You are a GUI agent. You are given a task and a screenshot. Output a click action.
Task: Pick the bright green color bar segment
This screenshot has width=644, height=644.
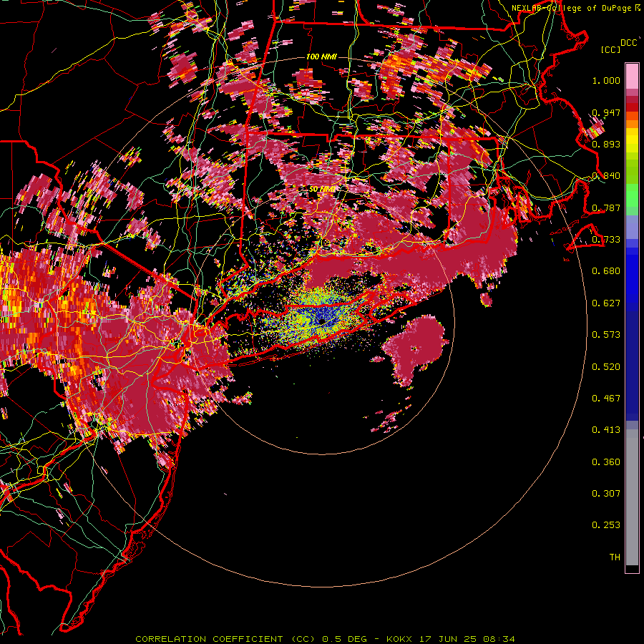pos(632,195)
